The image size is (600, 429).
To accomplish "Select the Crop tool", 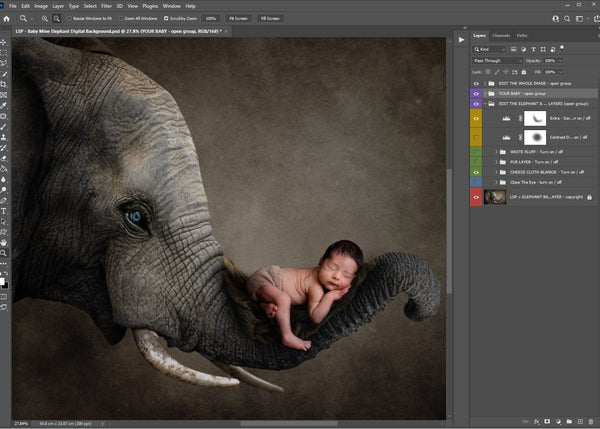I will pyautogui.click(x=5, y=84).
